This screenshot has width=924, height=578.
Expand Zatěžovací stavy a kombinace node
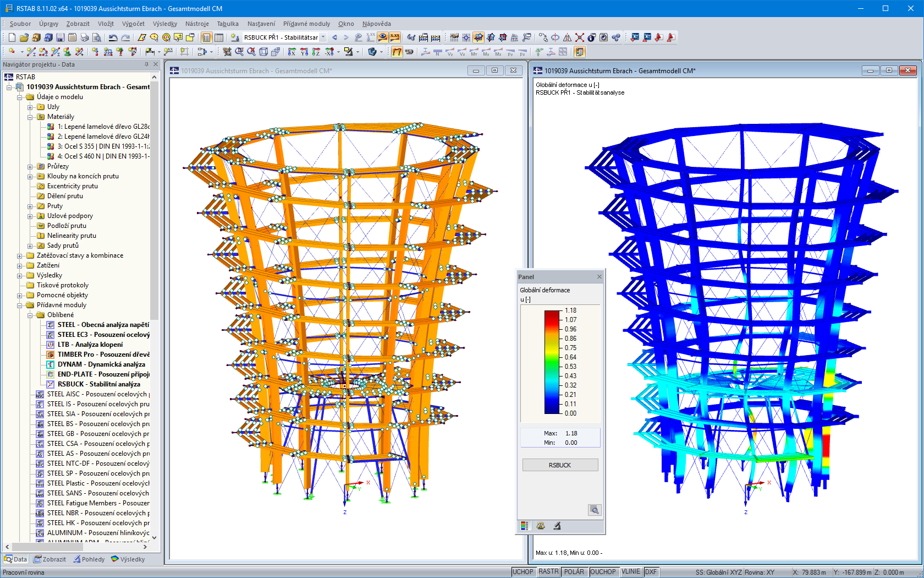(20, 255)
